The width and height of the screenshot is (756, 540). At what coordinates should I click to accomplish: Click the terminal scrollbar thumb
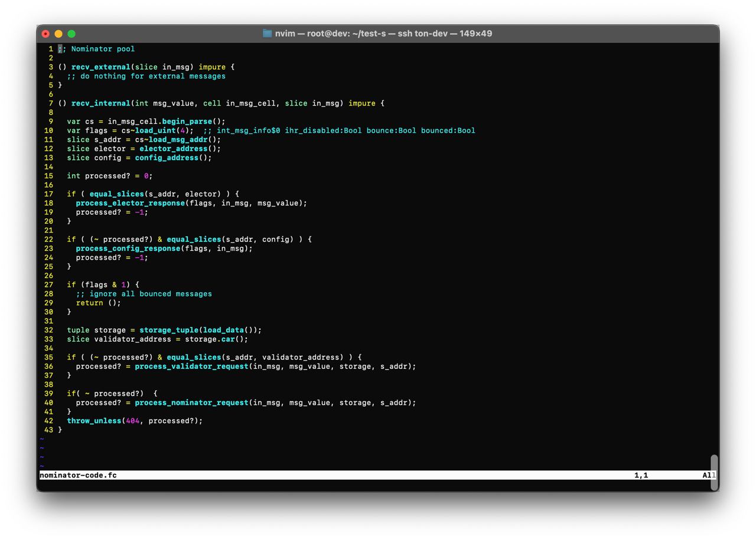714,472
